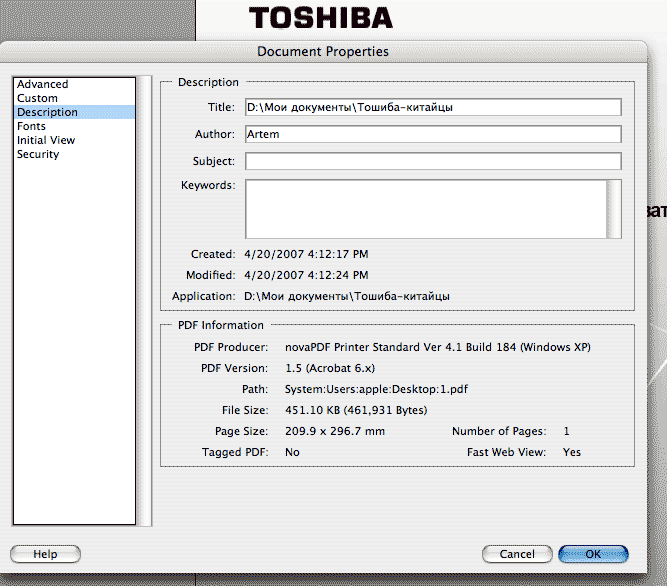Click the PDF Version value 1.5 (Acrobat 6.x)

(330, 368)
